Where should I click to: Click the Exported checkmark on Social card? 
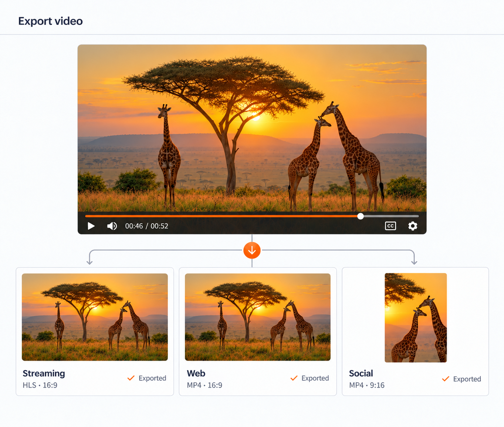point(446,379)
